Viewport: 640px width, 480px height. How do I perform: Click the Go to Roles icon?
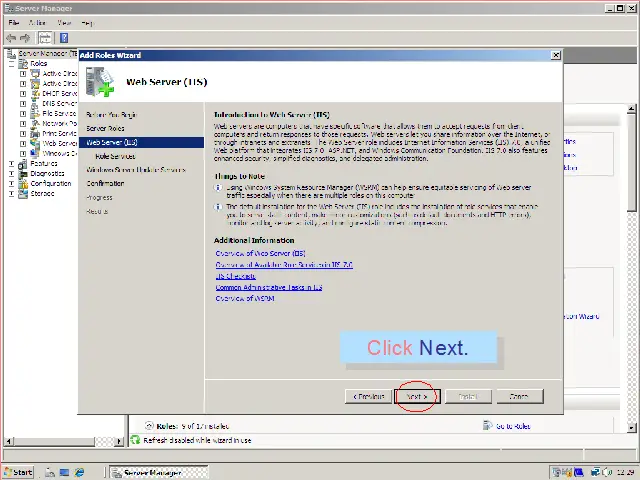tap(487, 426)
